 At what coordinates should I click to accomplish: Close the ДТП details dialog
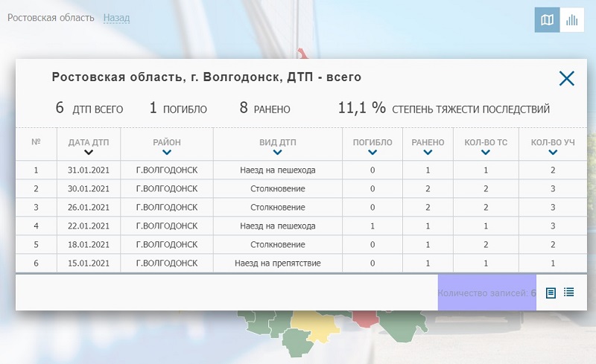[566, 78]
